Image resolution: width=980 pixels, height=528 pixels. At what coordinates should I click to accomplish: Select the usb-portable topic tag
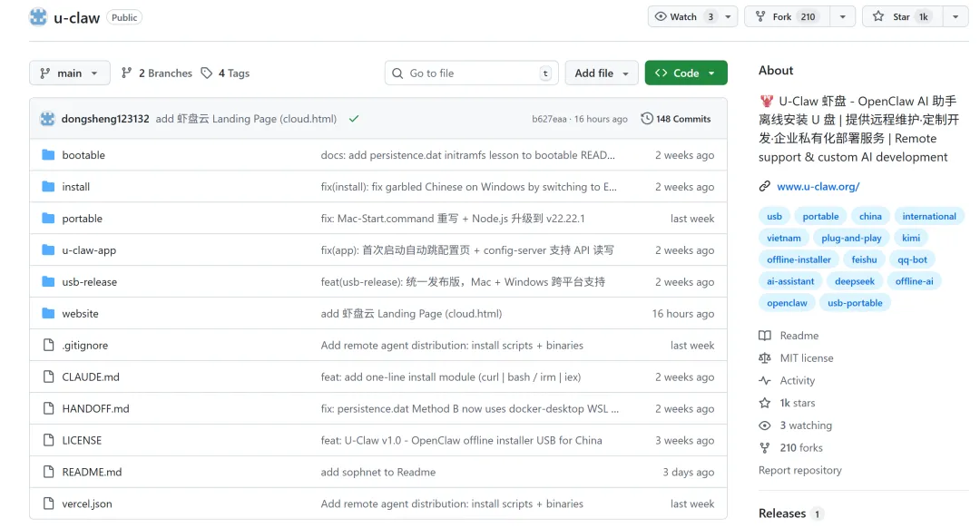click(855, 303)
